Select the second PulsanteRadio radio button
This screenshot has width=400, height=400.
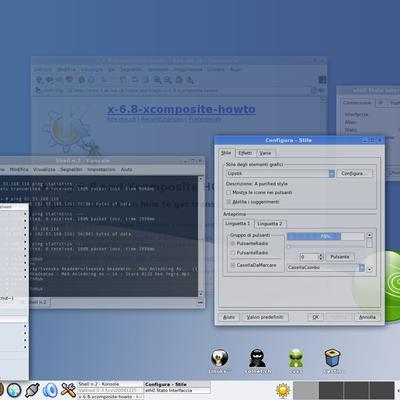(233, 253)
